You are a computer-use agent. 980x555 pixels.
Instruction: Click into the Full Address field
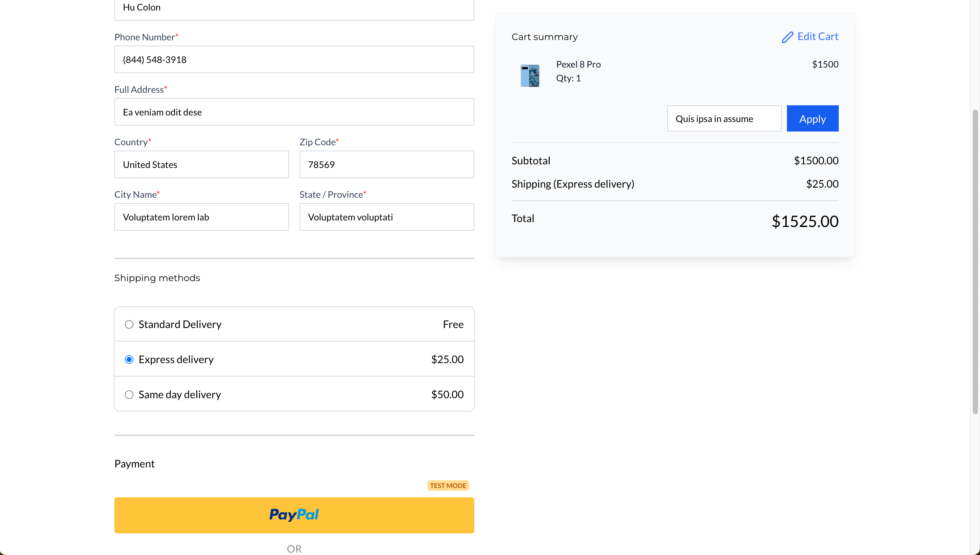click(294, 112)
